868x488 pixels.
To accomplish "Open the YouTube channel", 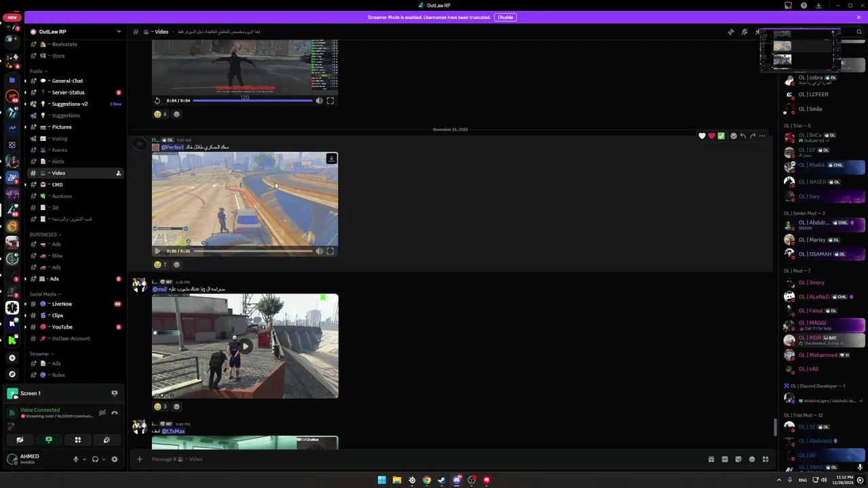I will tap(75, 327).
